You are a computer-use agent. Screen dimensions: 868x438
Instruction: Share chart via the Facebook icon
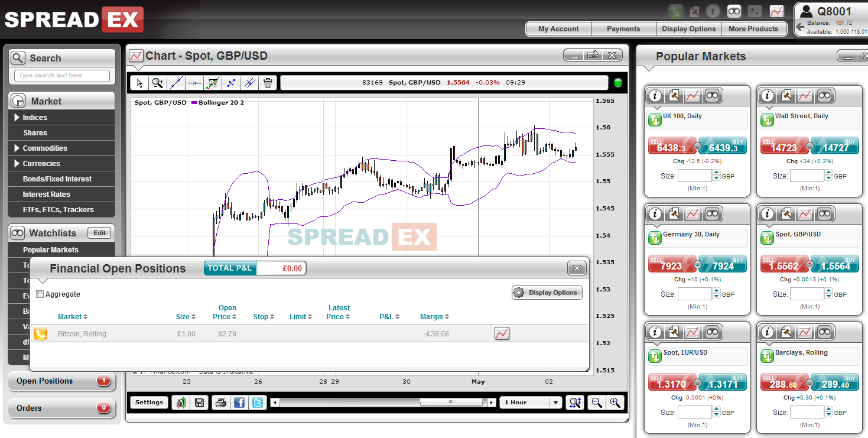click(239, 403)
